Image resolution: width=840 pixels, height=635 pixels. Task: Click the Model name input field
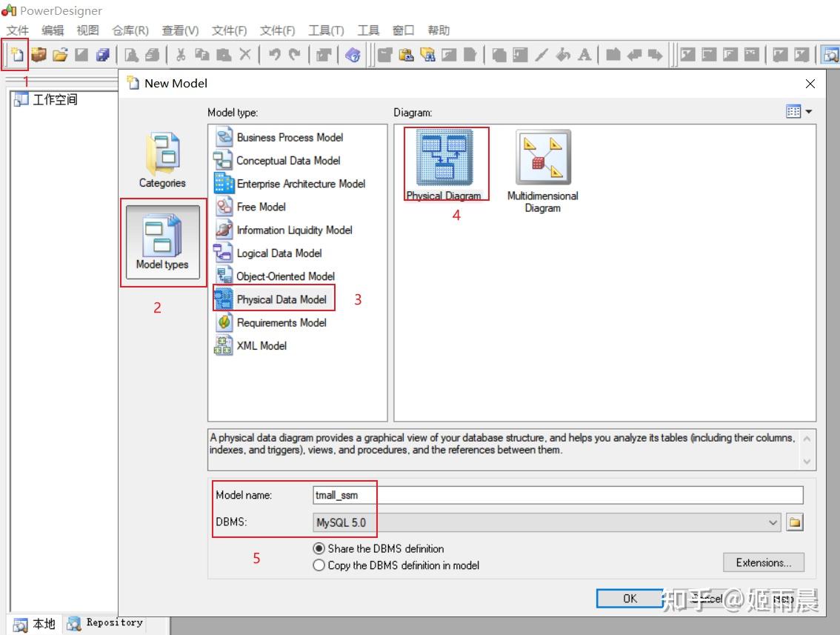click(x=558, y=495)
